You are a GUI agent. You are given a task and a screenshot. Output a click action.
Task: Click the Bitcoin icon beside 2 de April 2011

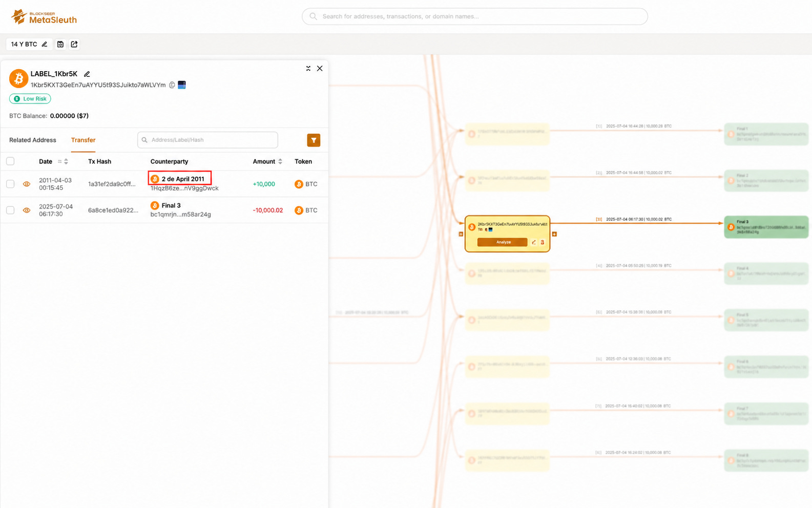[155, 179]
